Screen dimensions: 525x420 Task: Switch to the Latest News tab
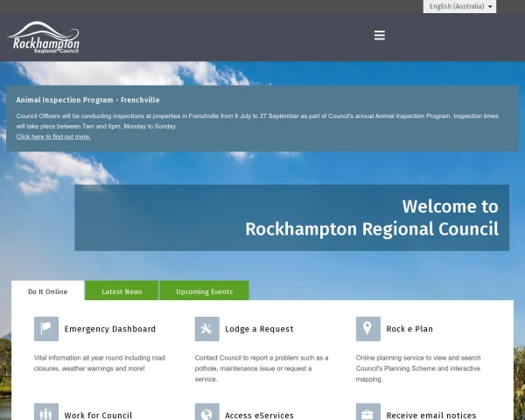click(122, 290)
